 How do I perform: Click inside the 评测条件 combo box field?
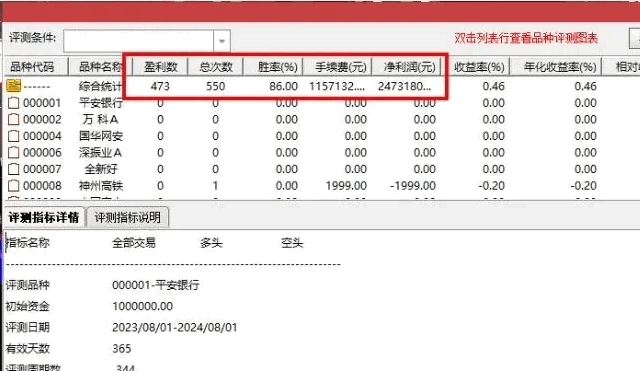tap(138, 41)
